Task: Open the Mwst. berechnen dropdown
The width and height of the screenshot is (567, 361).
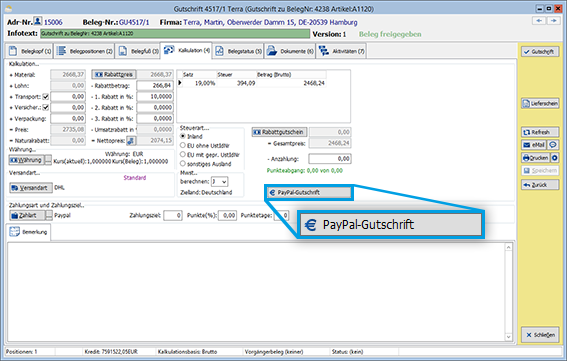Action: tap(219, 182)
